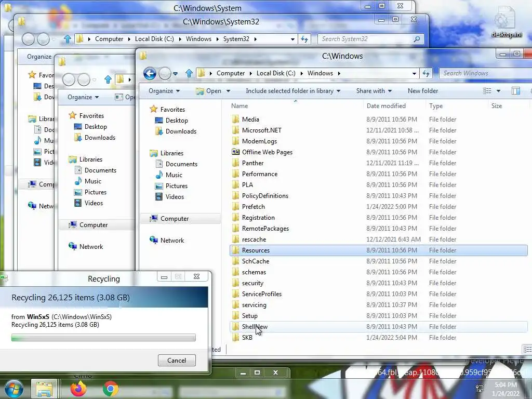Click the New folder button
532x399 pixels.
[423, 91]
